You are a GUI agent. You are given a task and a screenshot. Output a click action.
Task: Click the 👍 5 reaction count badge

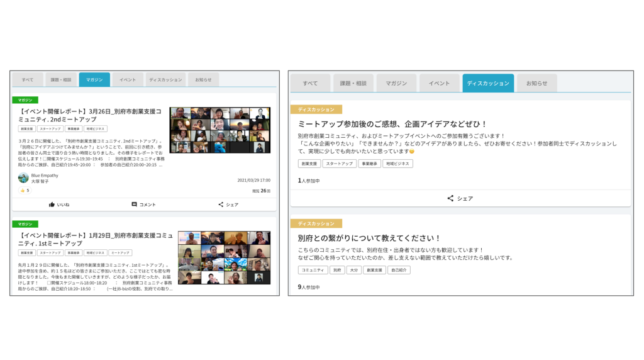(25, 190)
